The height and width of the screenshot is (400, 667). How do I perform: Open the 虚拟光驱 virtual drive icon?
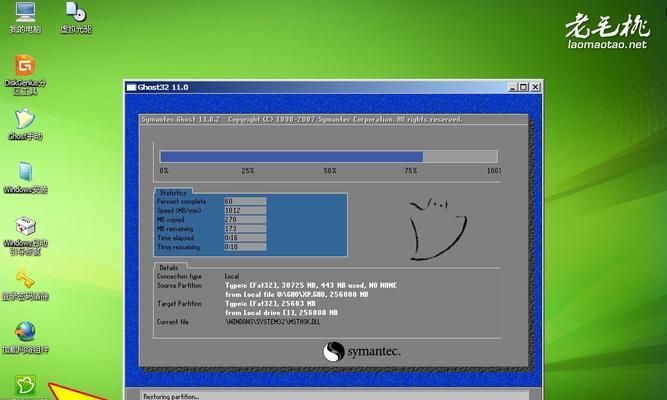click(x=76, y=17)
